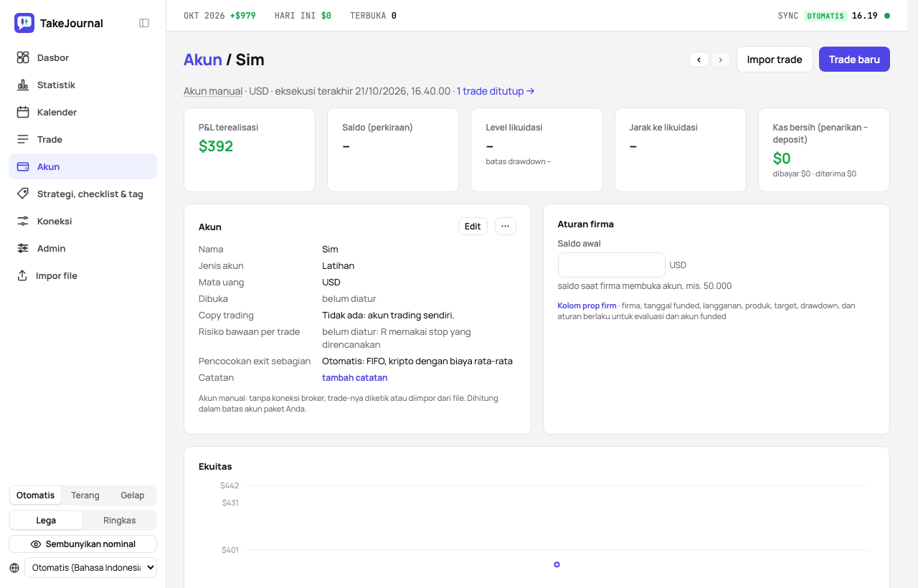918x588 pixels.
Task: Follow the 1 trade ditutup link
Action: (496, 91)
